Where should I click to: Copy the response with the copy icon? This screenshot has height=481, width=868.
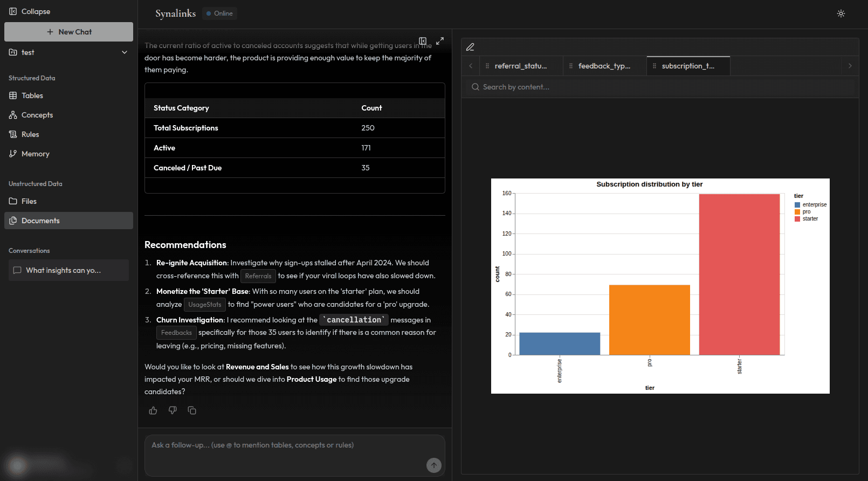click(x=192, y=410)
